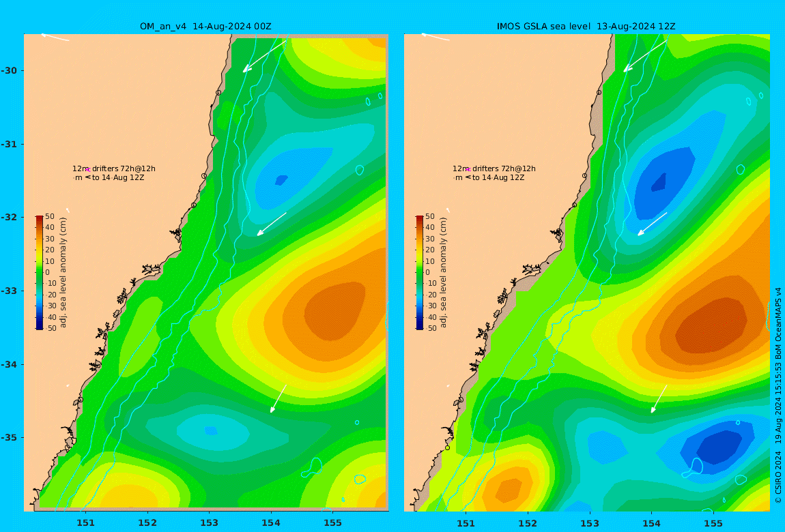Screen dimensions: 785x532
Task: Click the latitude label '-33'
Action: (9, 291)
